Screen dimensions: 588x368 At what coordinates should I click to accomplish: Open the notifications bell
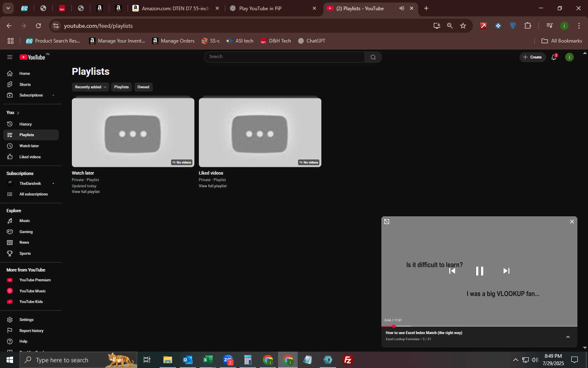(554, 57)
